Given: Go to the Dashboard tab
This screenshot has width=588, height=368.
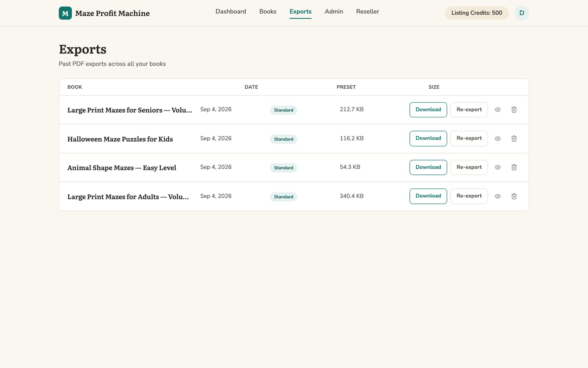Looking at the screenshot, I should [x=231, y=12].
